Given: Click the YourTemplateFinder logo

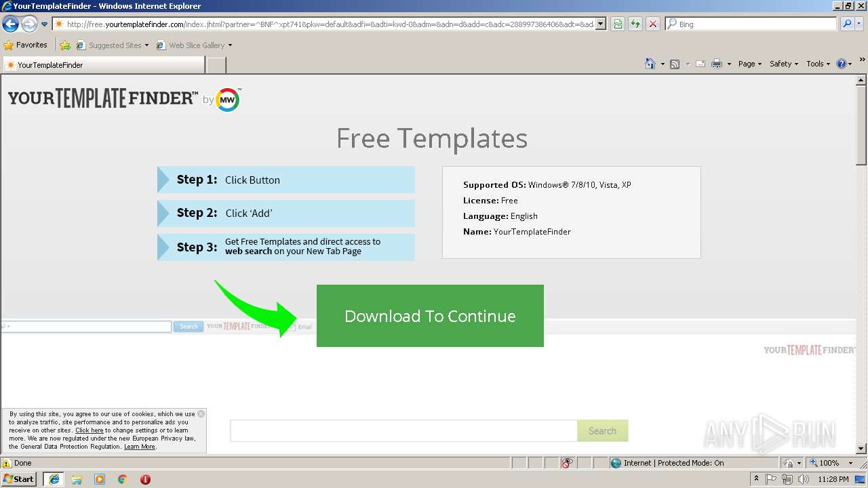Looking at the screenshot, I should pyautogui.click(x=103, y=98).
